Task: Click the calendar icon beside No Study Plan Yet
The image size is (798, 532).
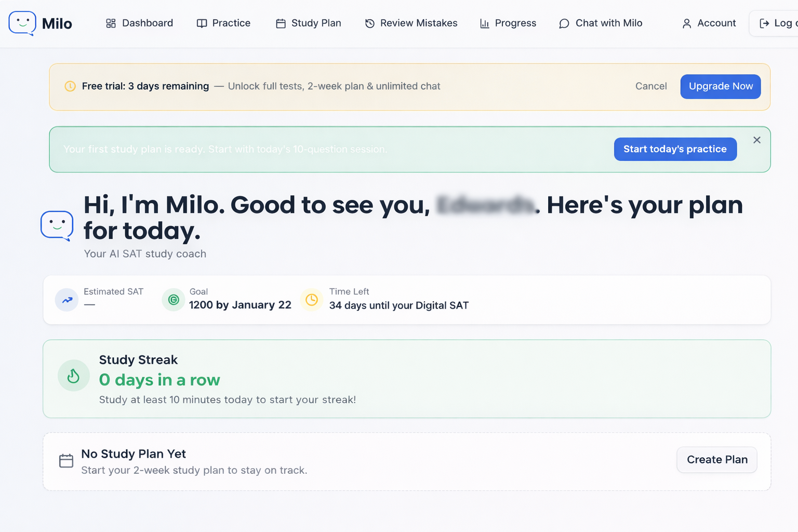Action: (x=66, y=461)
